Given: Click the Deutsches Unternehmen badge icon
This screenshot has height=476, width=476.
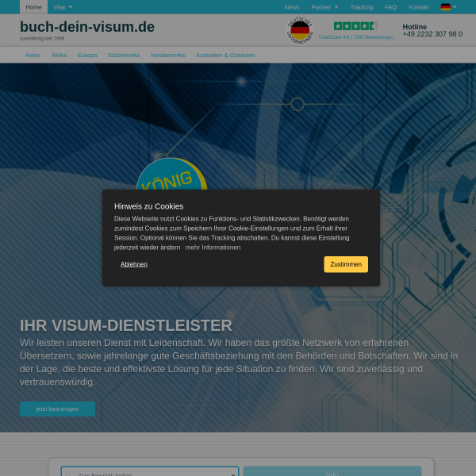Looking at the screenshot, I should (300, 30).
